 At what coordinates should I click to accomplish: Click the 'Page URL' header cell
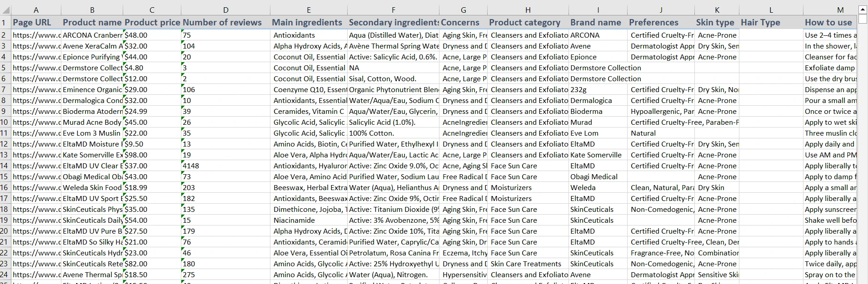point(36,22)
